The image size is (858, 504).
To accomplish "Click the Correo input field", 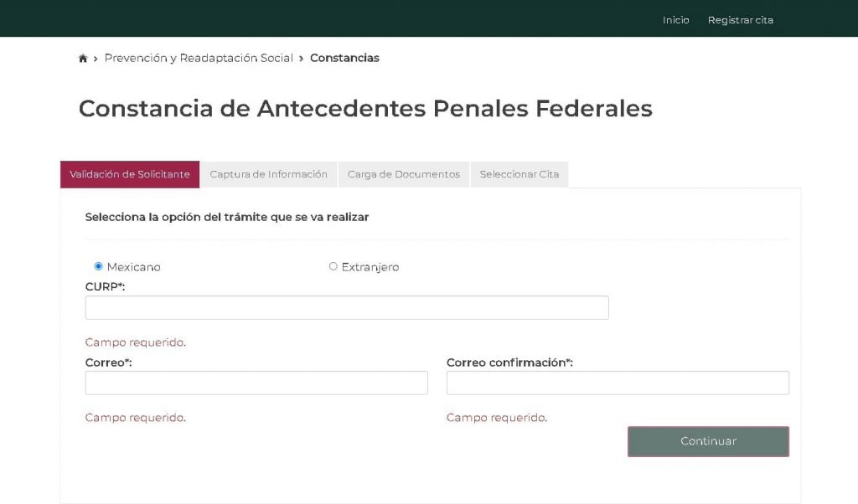I will [x=256, y=383].
